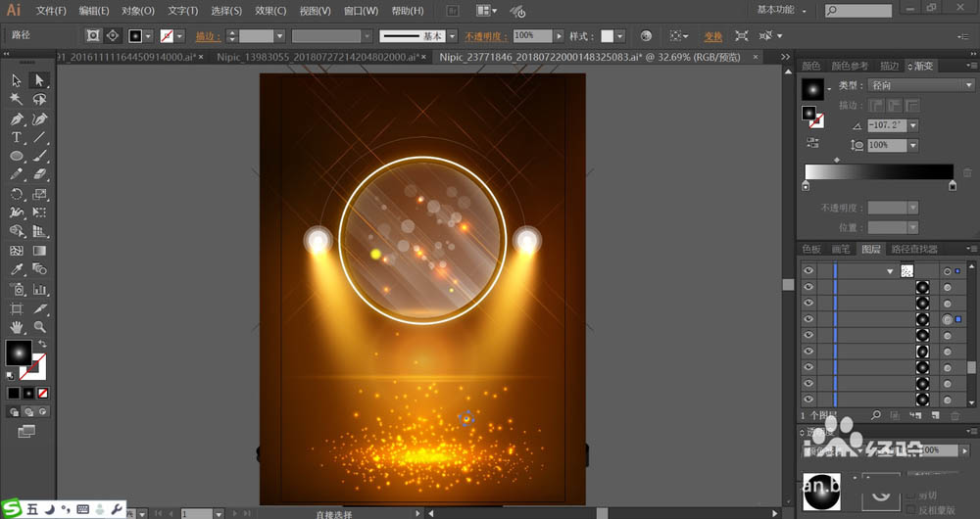Image resolution: width=980 pixels, height=519 pixels.
Task: Select the Paintbrush tool
Action: click(39, 156)
